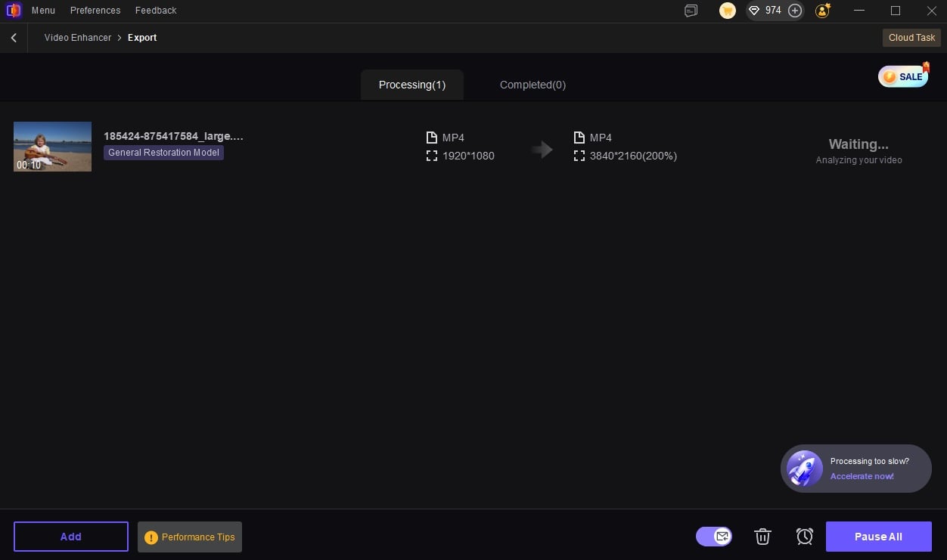The image size is (947, 560).
Task: Click the trash delete-all icon
Action: [762, 537]
